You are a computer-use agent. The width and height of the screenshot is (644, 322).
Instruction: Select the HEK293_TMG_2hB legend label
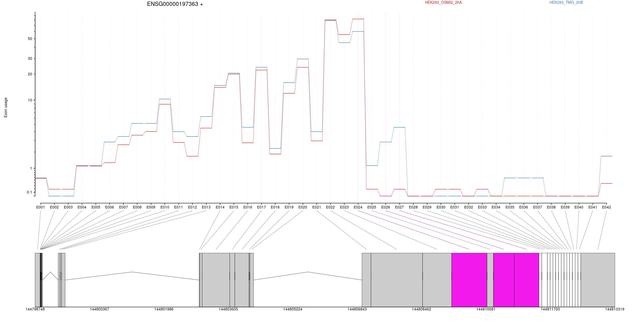coord(566,2)
